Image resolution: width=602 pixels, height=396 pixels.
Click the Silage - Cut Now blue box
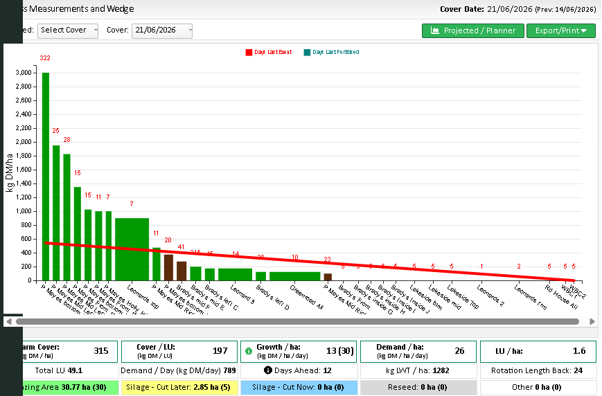click(x=299, y=387)
